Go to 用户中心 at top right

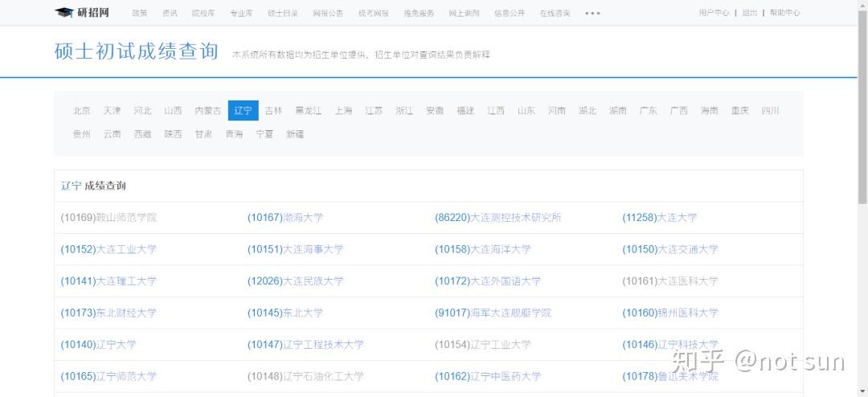714,13
